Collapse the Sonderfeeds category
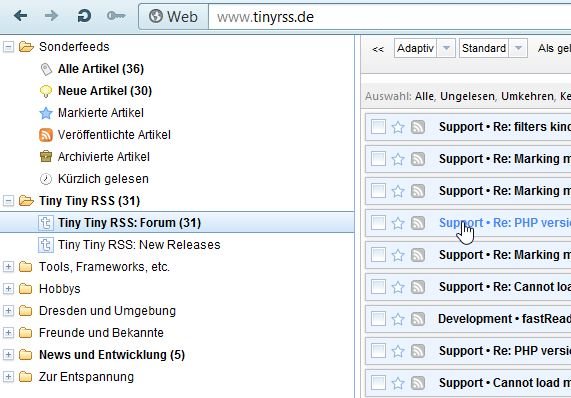Image resolution: width=571 pixels, height=398 pixels. click(8, 47)
